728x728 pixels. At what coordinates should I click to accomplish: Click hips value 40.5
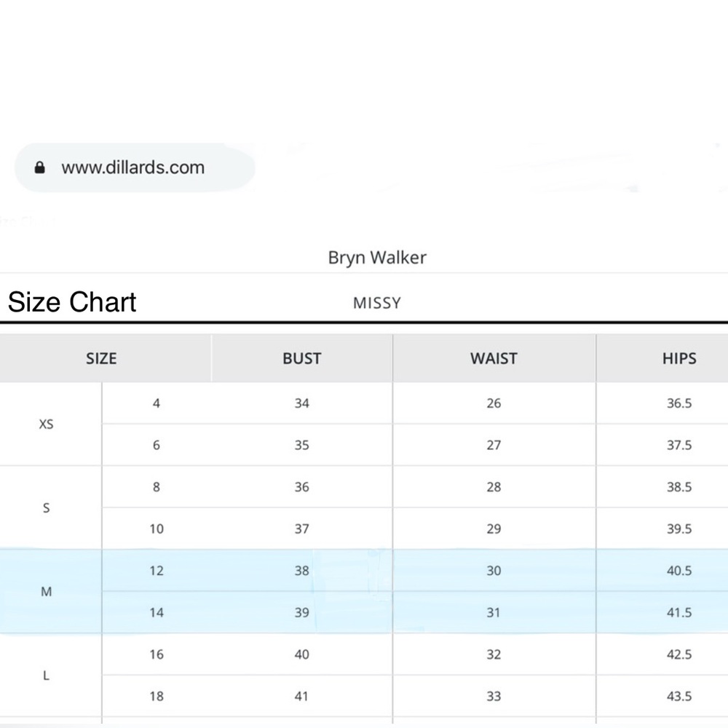679,571
